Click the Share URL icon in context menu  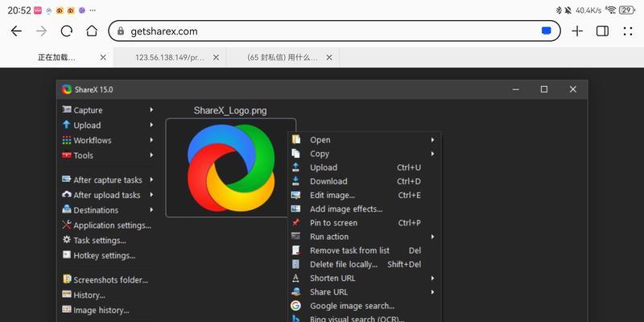(295, 291)
